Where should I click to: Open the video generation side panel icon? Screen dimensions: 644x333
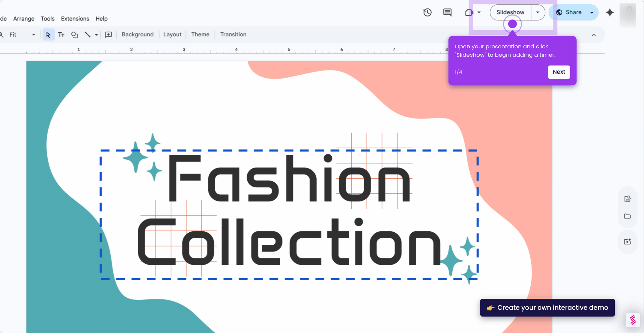coord(628,242)
